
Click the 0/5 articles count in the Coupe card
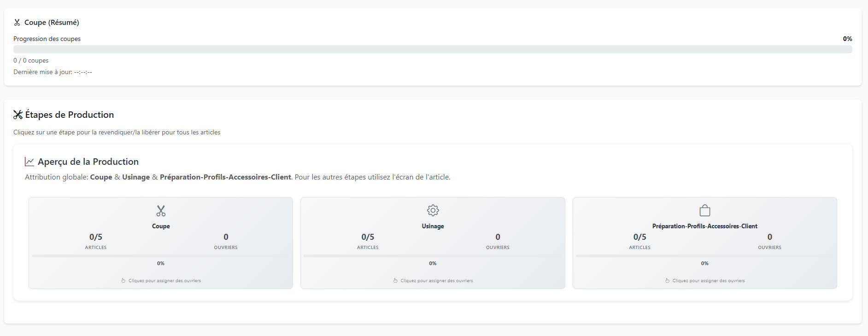click(96, 237)
